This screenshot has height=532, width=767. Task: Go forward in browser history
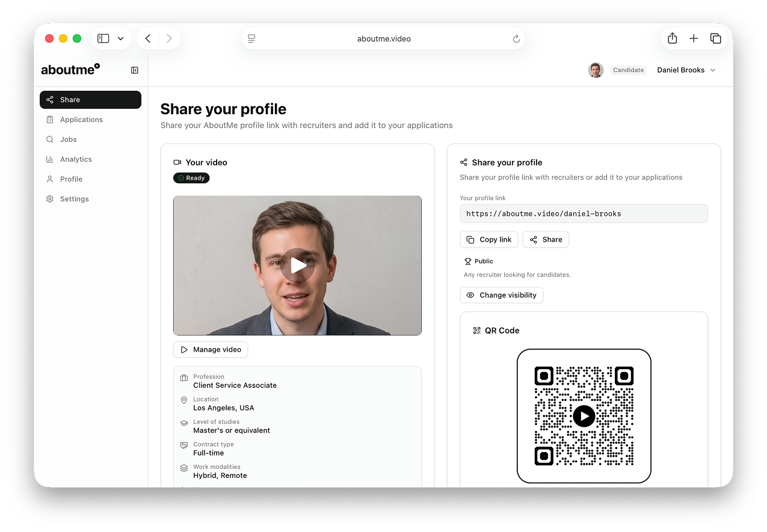pyautogui.click(x=169, y=38)
